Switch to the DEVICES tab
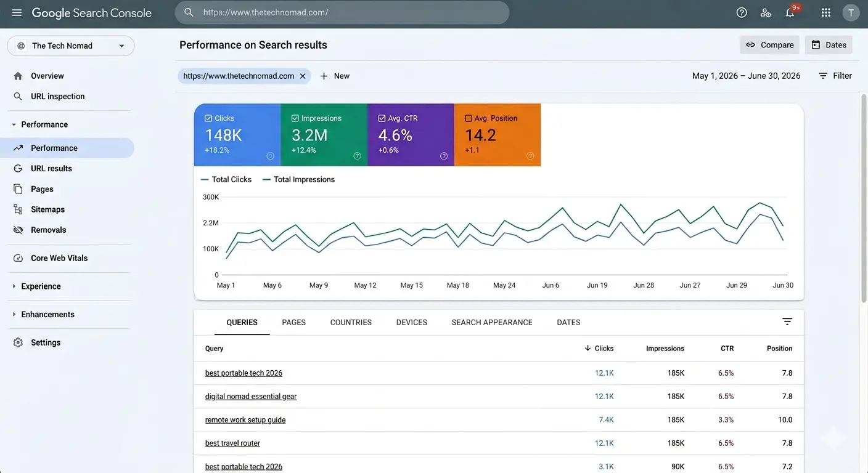Screen dimensions: 868x473 tap(411, 321)
